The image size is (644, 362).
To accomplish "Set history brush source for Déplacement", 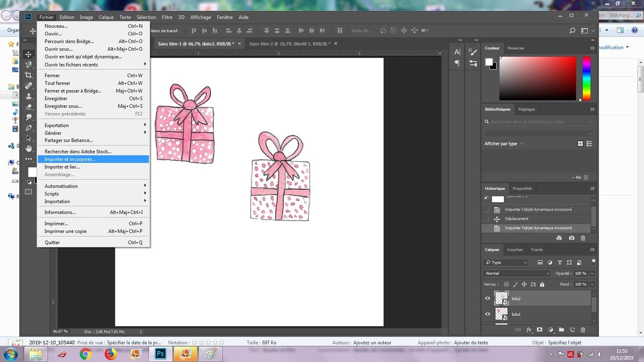I will point(486,219).
